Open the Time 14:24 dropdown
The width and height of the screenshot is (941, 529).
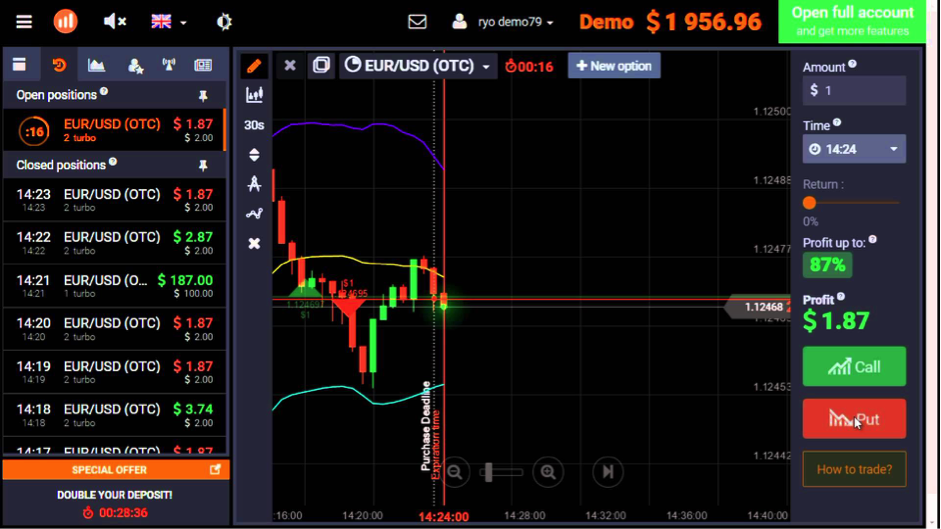tap(854, 149)
